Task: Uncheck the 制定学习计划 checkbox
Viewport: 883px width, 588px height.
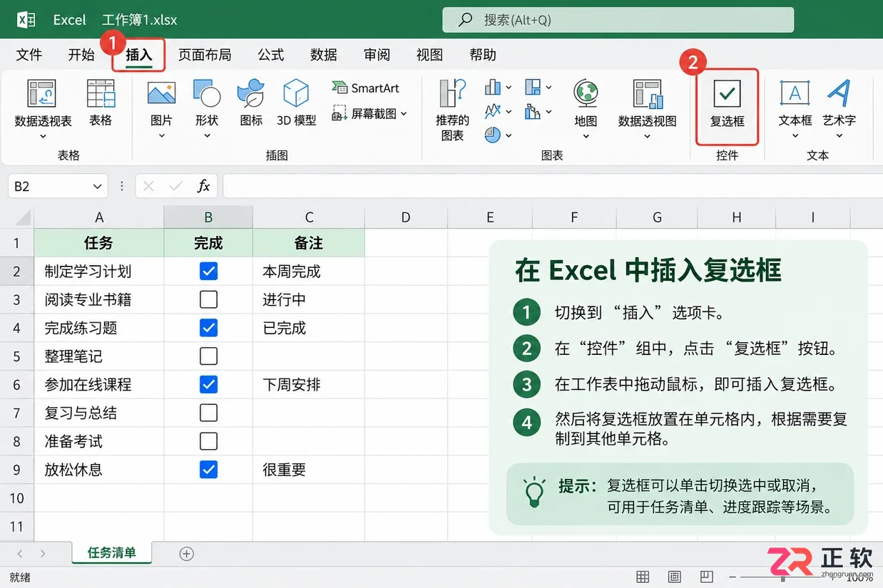Action: pos(208,271)
